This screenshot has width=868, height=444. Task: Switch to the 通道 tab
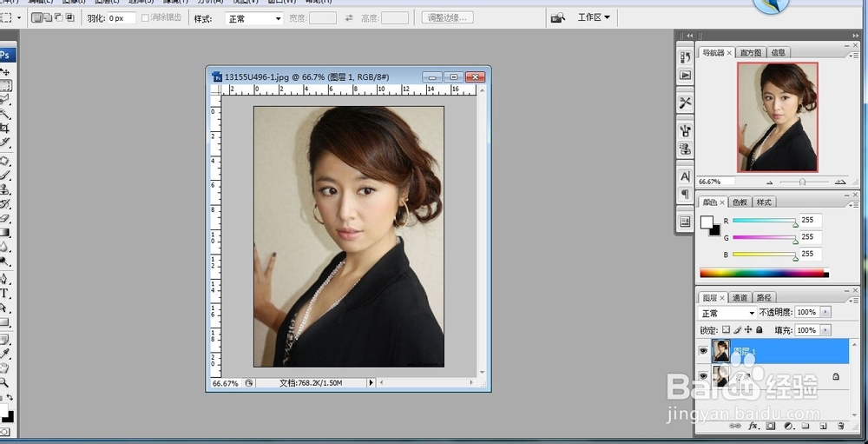click(x=740, y=298)
